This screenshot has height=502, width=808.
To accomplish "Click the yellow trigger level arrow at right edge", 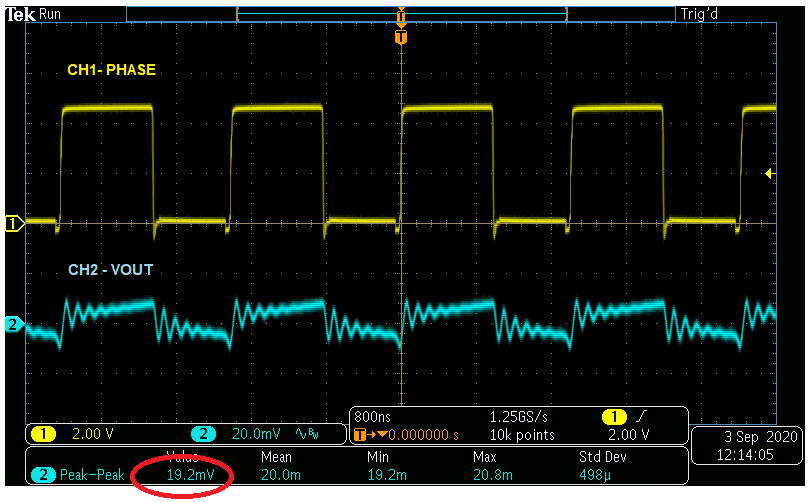I will (x=770, y=174).
